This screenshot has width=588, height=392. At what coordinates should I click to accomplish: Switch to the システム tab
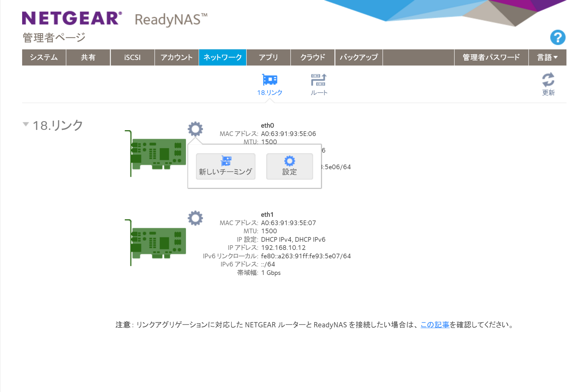44,57
